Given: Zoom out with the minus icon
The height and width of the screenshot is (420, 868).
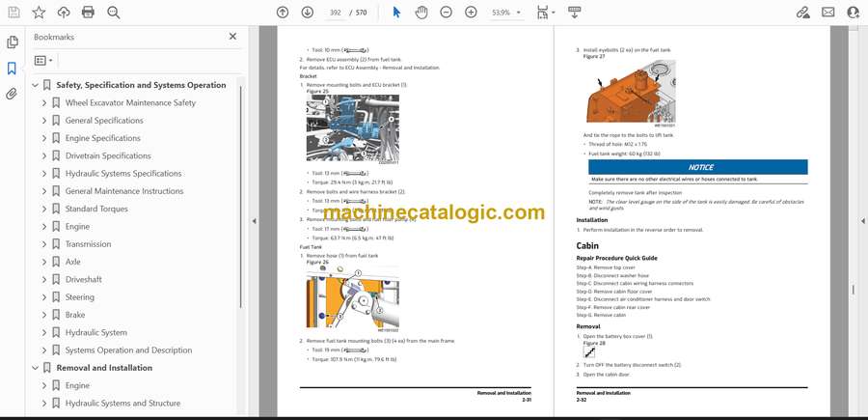Looking at the screenshot, I should [447, 13].
